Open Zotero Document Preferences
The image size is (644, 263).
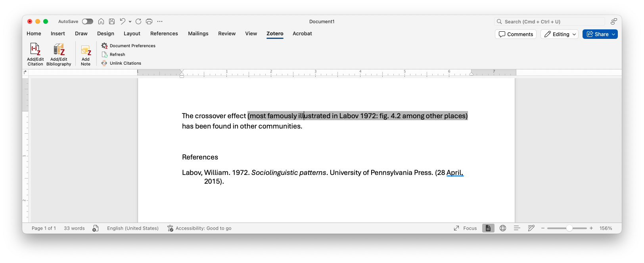point(128,46)
